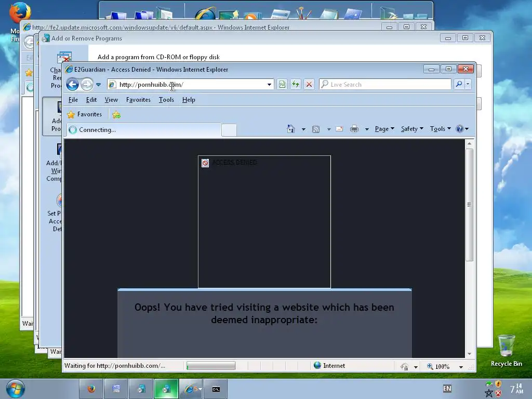Click the security shield tray icon
The image size is (532, 399).
tap(498, 384)
